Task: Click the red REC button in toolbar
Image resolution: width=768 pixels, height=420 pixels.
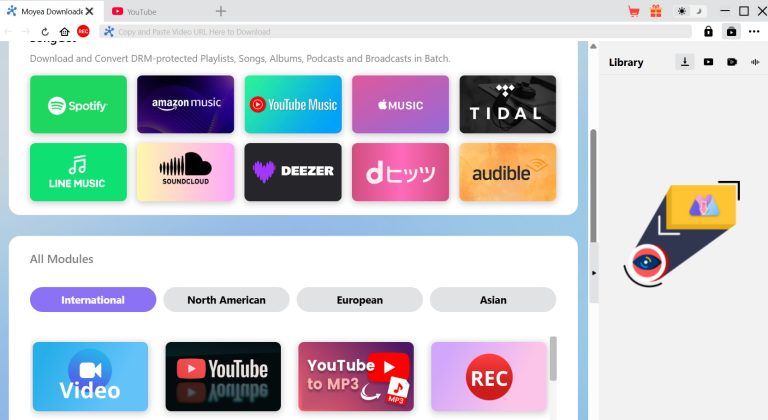Action: click(x=83, y=31)
